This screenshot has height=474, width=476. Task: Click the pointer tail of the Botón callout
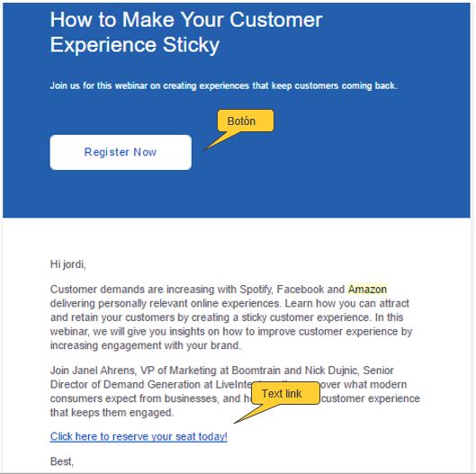click(x=220, y=141)
